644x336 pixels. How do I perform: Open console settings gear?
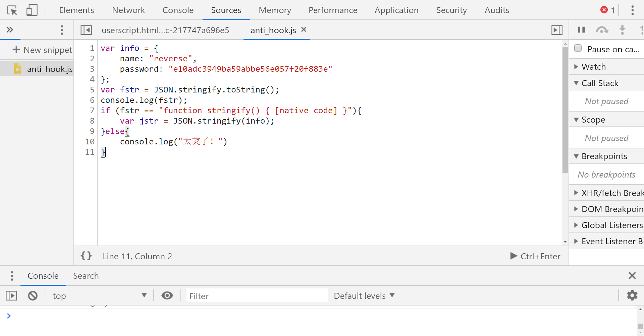pyautogui.click(x=632, y=295)
